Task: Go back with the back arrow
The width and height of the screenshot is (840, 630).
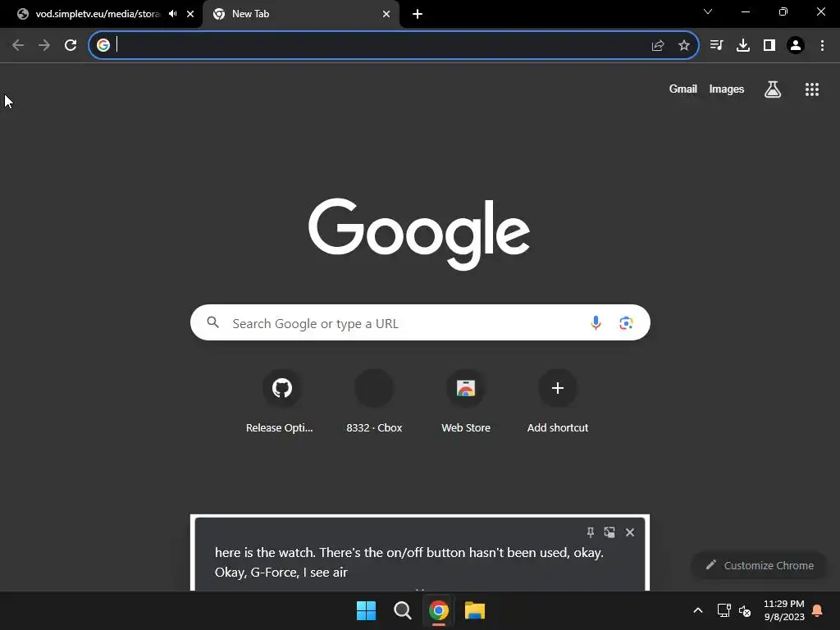Action: [x=18, y=45]
